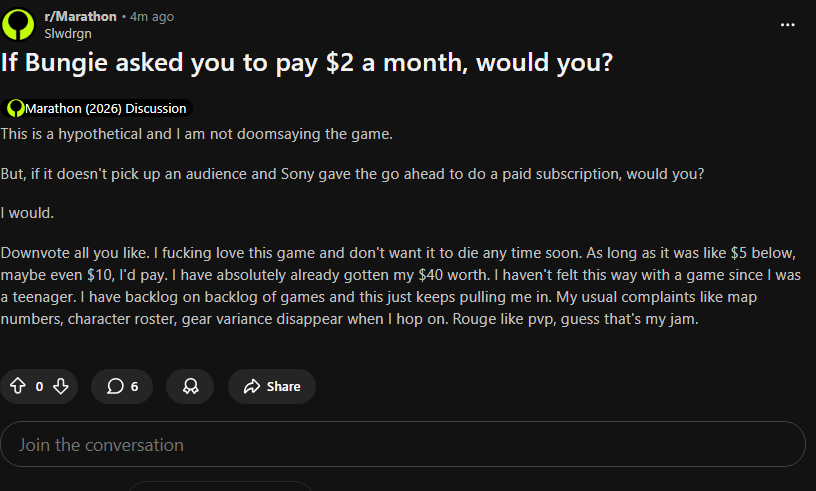Click the partially visible button below comment box

(200, 486)
